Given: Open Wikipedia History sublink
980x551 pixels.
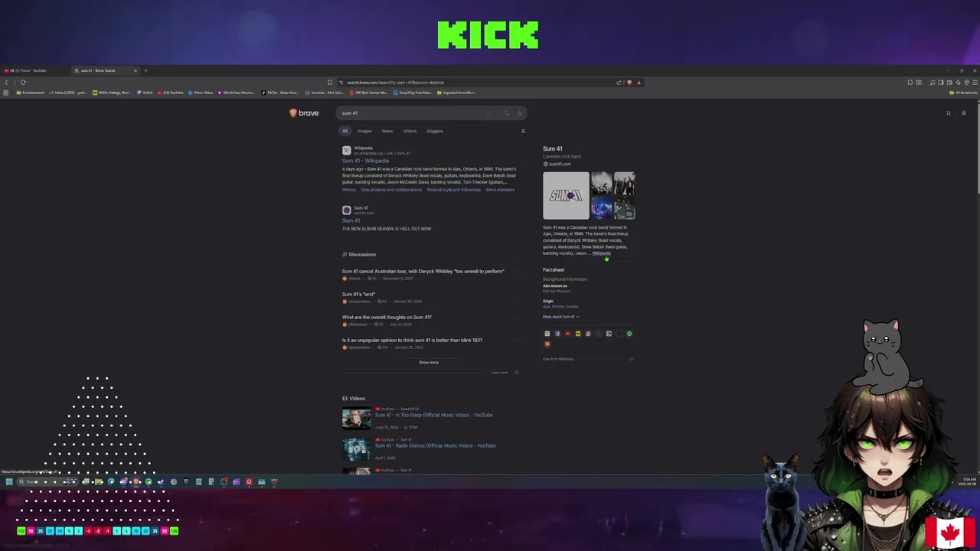Looking at the screenshot, I should pos(348,190).
